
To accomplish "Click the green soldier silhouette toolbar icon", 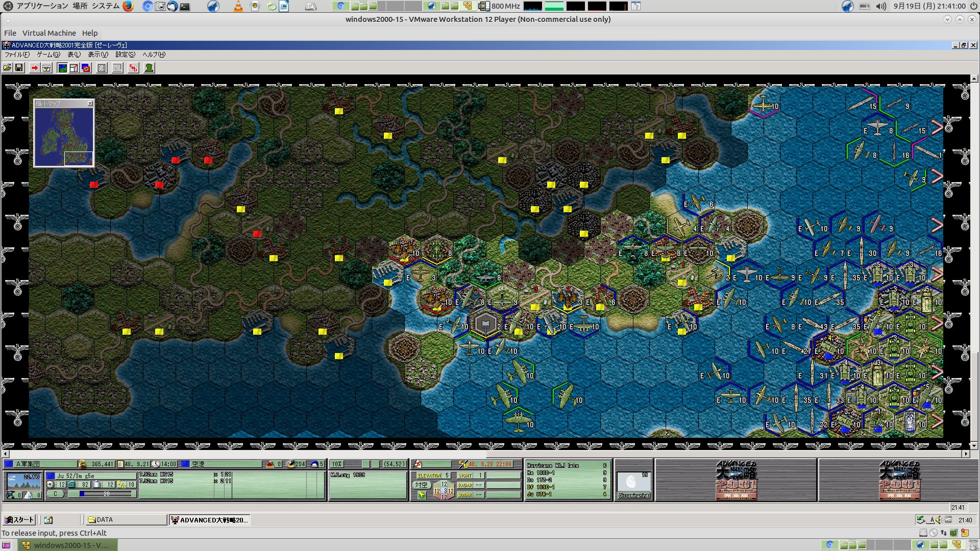I will 149,68.
